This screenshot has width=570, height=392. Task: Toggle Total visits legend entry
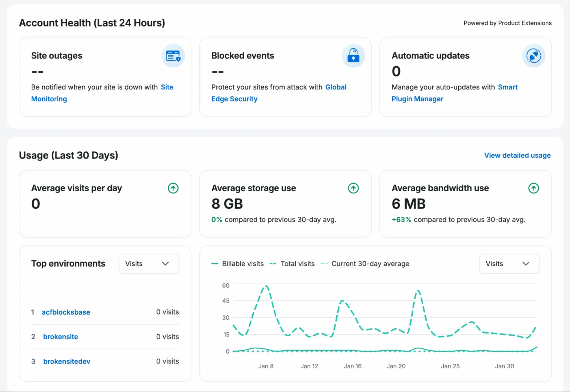pos(292,264)
